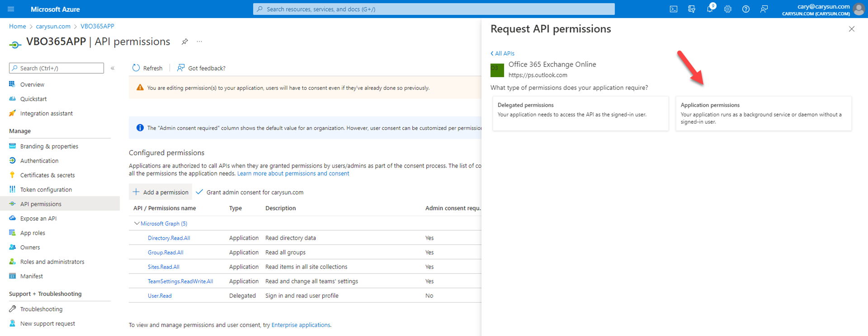868x336 pixels.
Task: Focus the top search resources box
Action: click(434, 9)
